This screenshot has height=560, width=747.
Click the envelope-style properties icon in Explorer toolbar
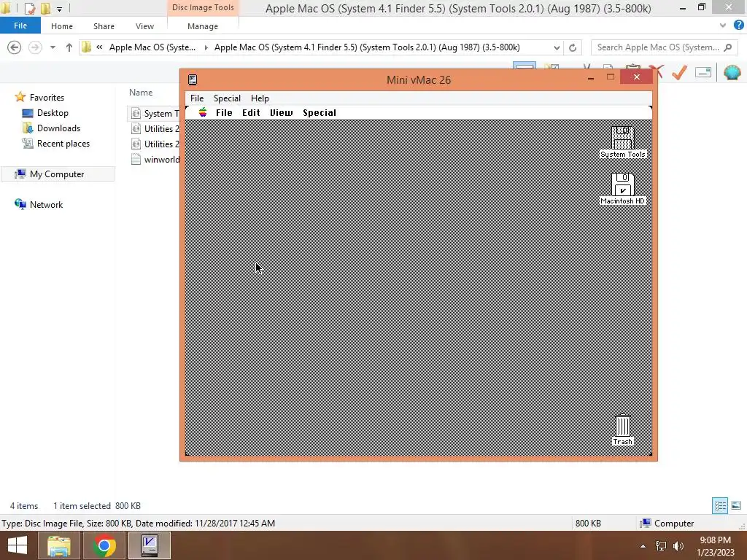point(703,72)
